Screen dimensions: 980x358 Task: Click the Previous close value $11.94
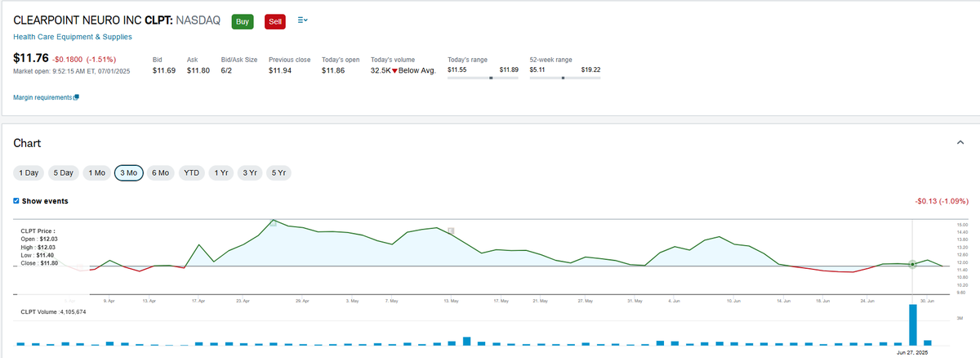point(280,71)
